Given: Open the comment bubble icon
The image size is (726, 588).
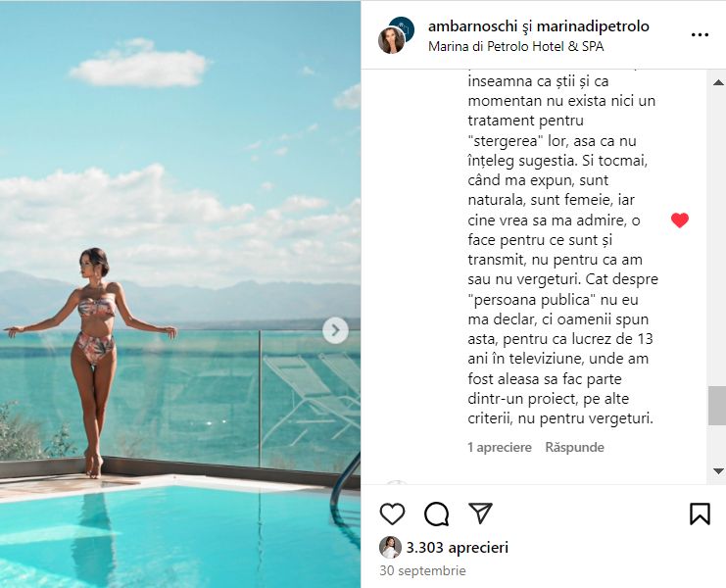Looking at the screenshot, I should click(436, 514).
